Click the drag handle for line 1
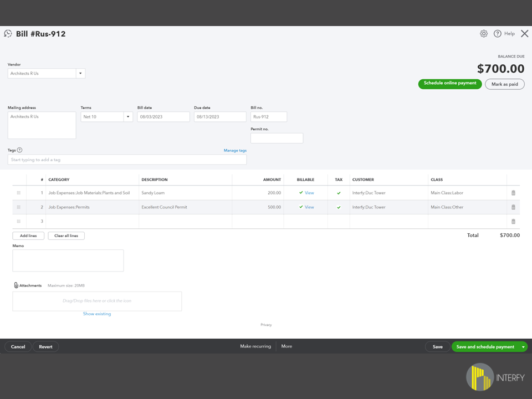The height and width of the screenshot is (399, 532). click(19, 193)
